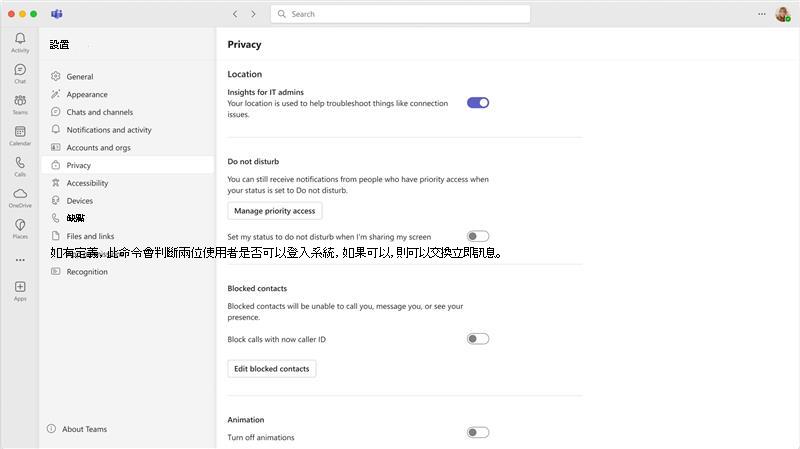Click the Privacy page heading
The width and height of the screenshot is (800, 449).
[244, 44]
